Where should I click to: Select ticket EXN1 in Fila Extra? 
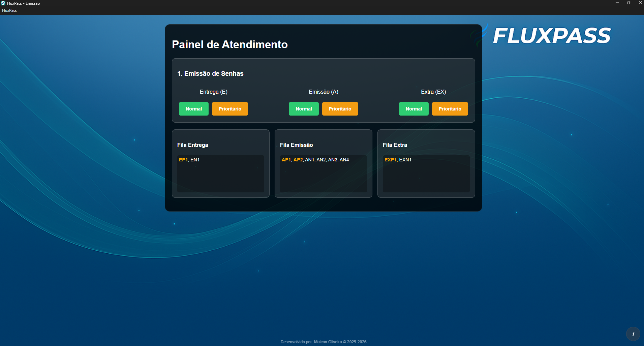coord(405,160)
